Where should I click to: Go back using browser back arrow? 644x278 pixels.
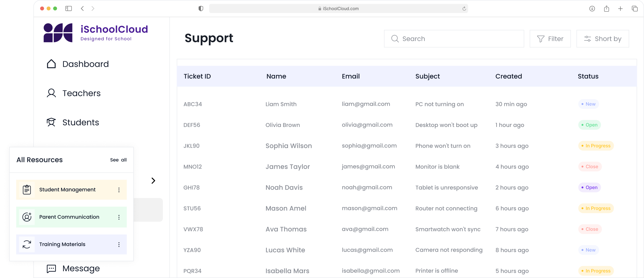[82, 9]
